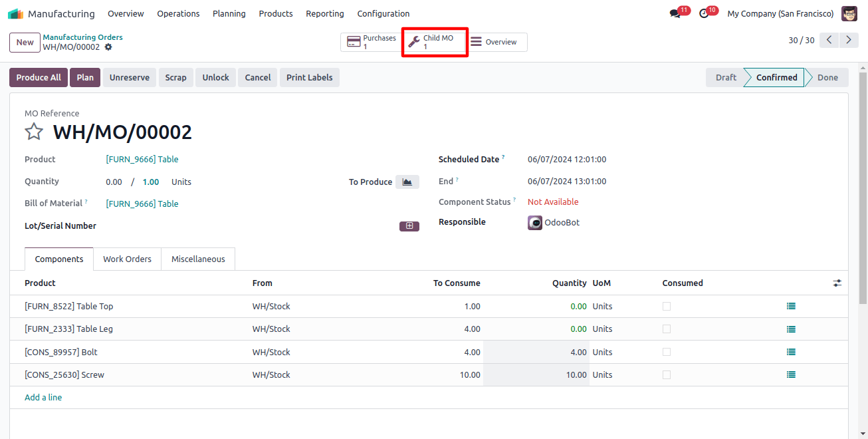Open the Reporting menu

[x=325, y=13]
